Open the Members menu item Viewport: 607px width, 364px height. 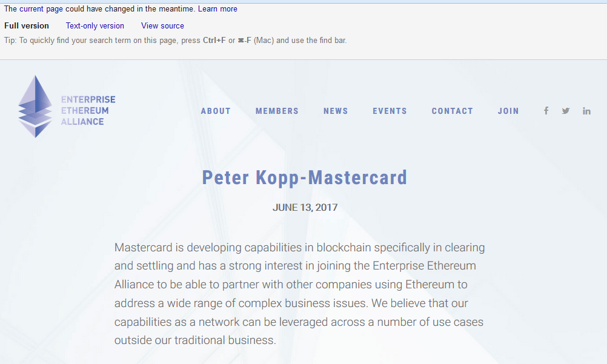click(277, 111)
